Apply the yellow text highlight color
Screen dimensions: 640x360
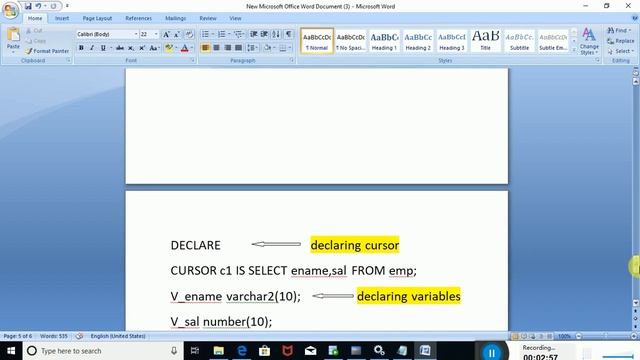pyautogui.click(x=168, y=48)
